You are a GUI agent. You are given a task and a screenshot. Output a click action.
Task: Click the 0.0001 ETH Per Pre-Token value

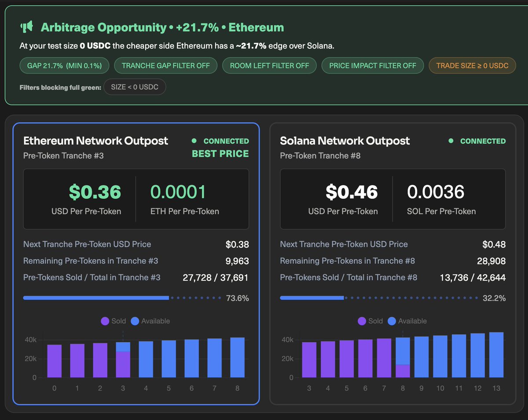[x=178, y=192]
